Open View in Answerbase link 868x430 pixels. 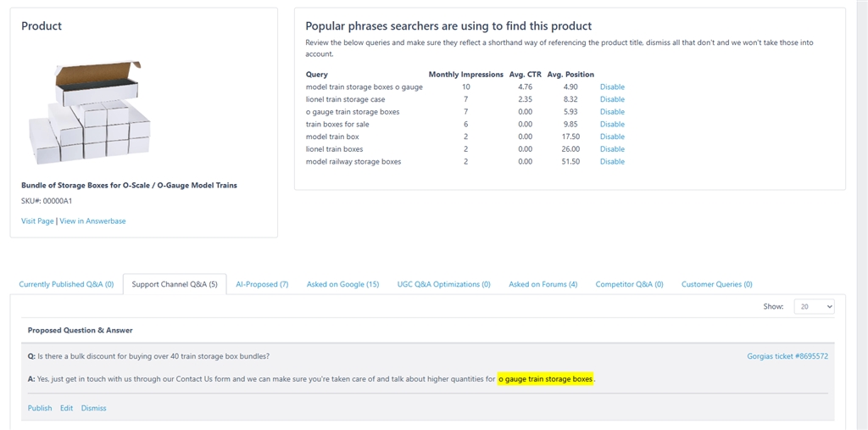[92, 221]
